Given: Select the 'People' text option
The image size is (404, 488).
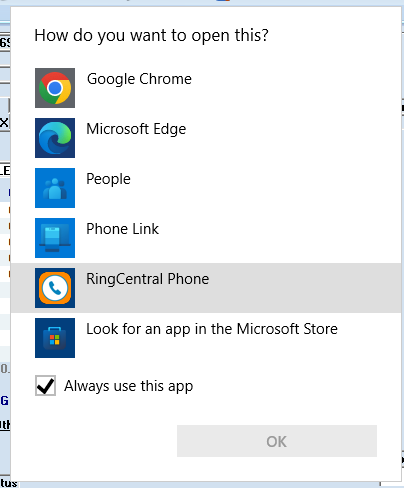Looking at the screenshot, I should click(x=108, y=179).
